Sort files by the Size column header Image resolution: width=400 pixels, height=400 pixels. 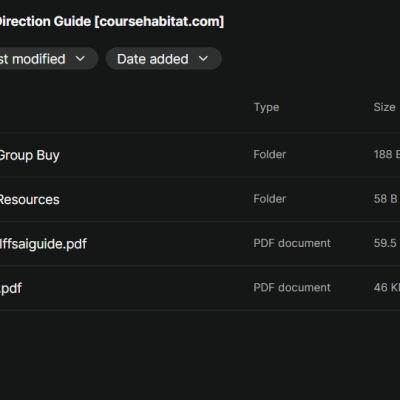coord(384,107)
